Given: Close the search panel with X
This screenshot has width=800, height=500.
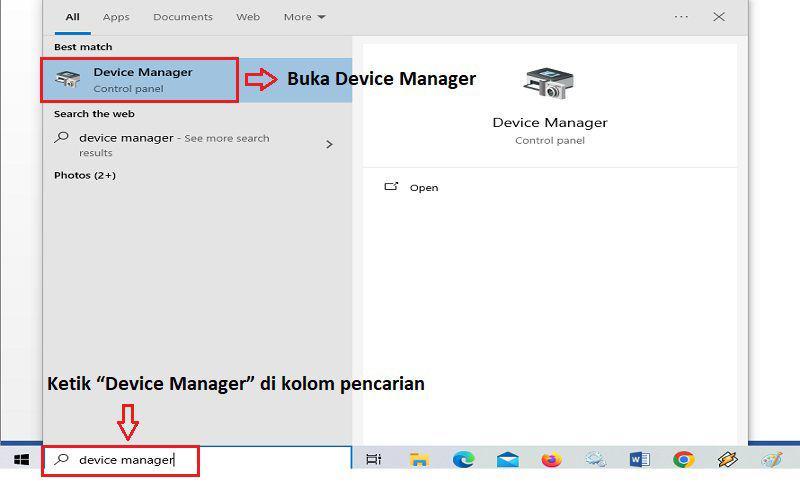Looking at the screenshot, I should [x=719, y=17].
